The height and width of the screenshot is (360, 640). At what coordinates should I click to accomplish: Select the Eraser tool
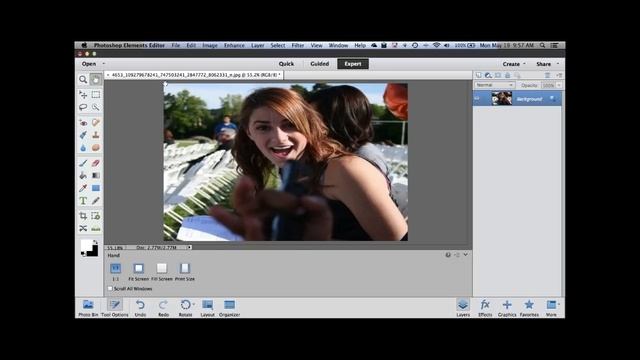96,163
